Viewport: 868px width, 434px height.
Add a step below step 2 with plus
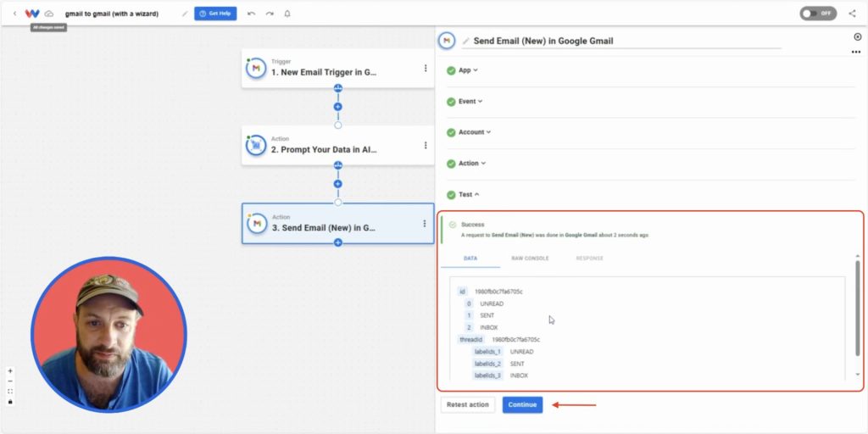point(337,184)
